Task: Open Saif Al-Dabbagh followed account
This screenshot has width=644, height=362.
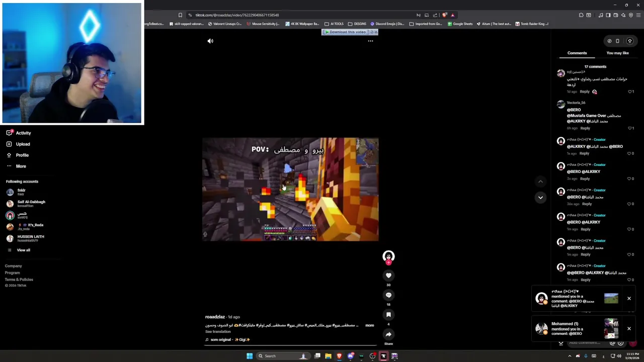Action: pos(26,204)
